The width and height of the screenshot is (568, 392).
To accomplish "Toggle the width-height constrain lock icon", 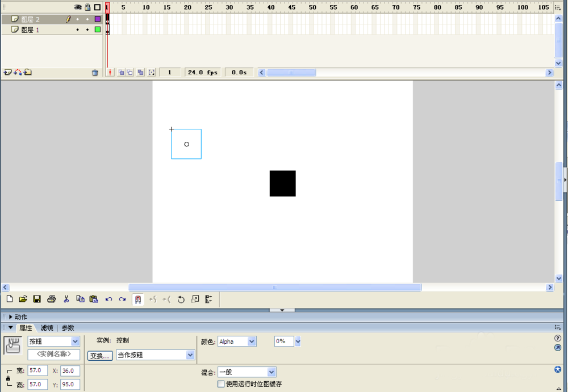I will pos(9,378).
